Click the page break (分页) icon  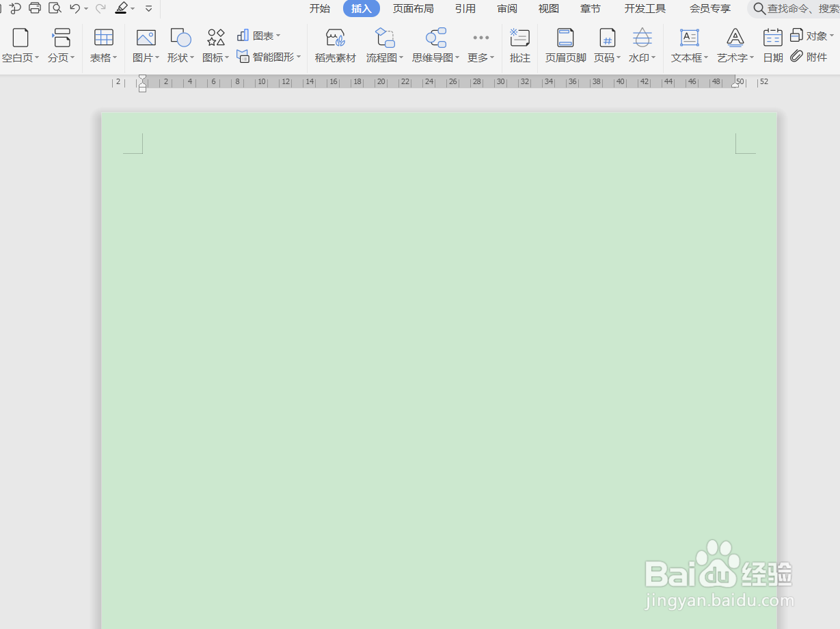coord(62,38)
